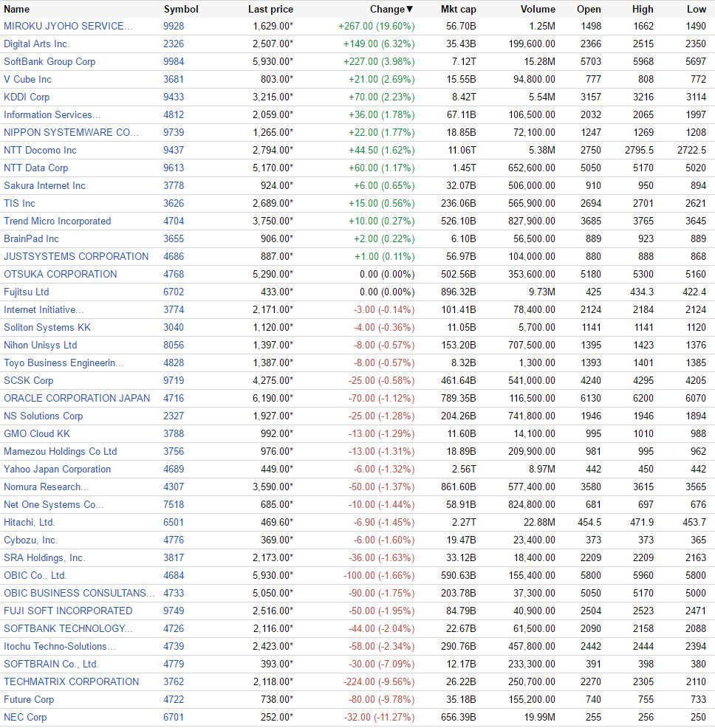Open TECHMATRIX CORPORATION link
This screenshot has height=728, width=715.
point(72,681)
